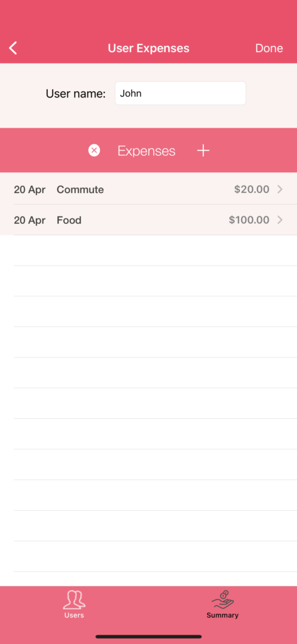Open the Summary hand-coin icon

coord(222,600)
